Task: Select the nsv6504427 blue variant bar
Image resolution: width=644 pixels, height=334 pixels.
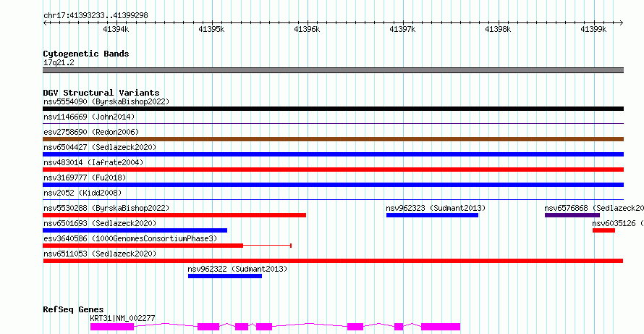Action: [333, 154]
